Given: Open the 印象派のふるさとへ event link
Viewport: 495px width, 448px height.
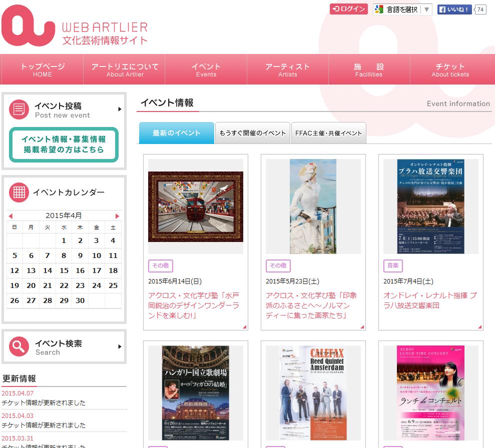Looking at the screenshot, I should (x=311, y=305).
